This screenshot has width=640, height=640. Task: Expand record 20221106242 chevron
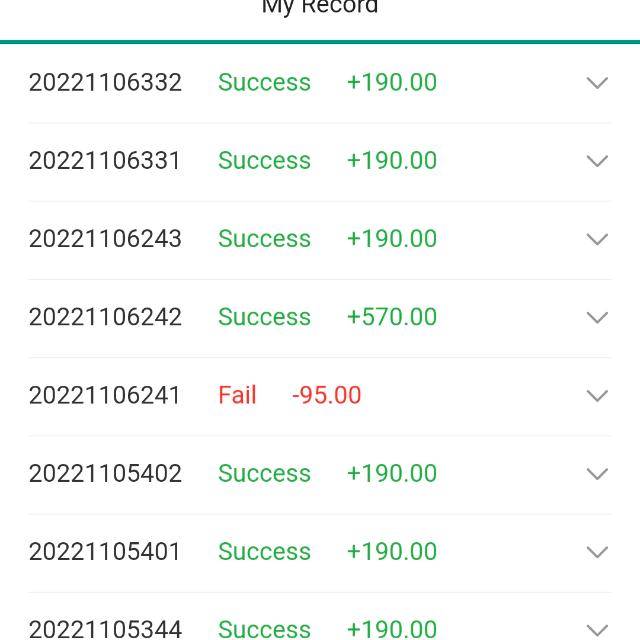tap(597, 317)
